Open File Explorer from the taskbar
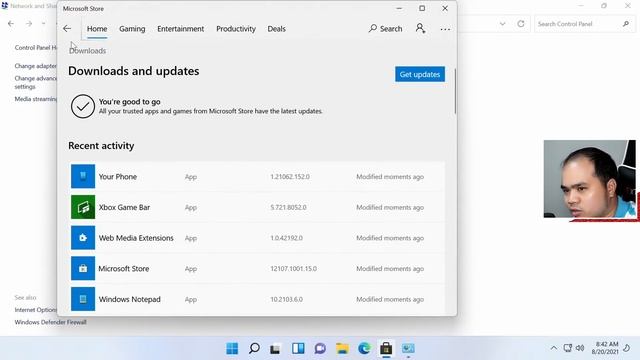This screenshot has height=360, width=640. (342, 348)
